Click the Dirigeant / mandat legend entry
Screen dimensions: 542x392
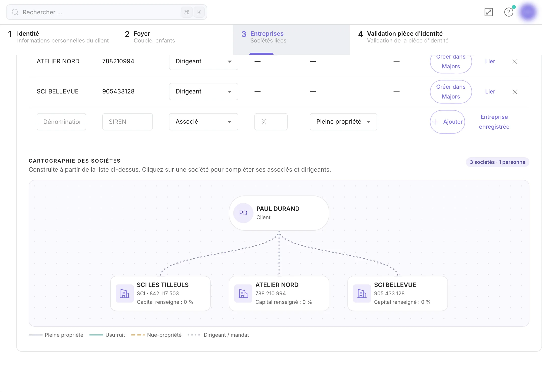point(218,335)
